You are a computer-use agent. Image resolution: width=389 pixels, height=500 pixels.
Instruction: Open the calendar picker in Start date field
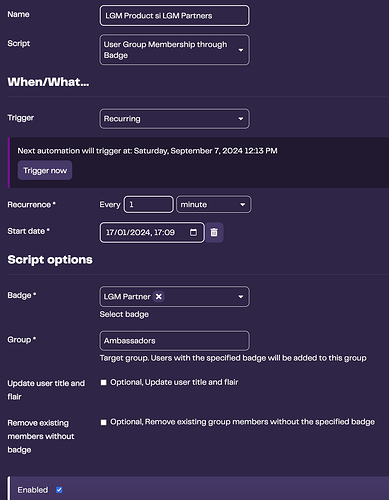point(193,232)
